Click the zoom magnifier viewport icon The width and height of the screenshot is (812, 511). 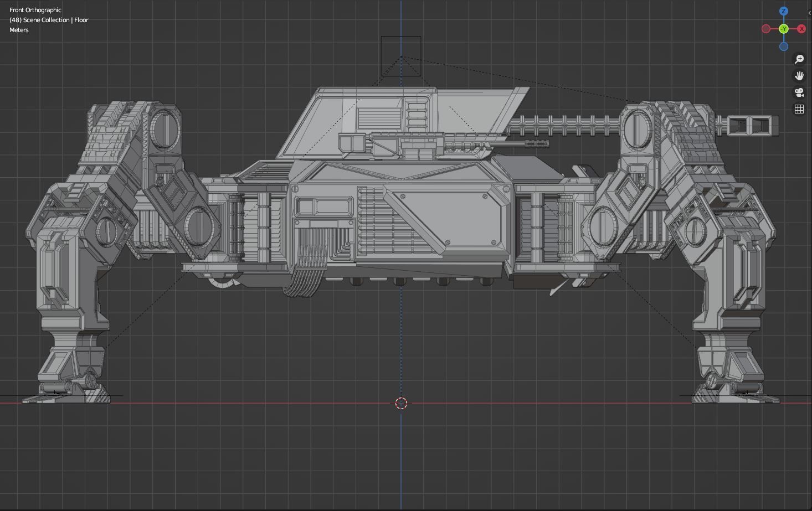(799, 59)
